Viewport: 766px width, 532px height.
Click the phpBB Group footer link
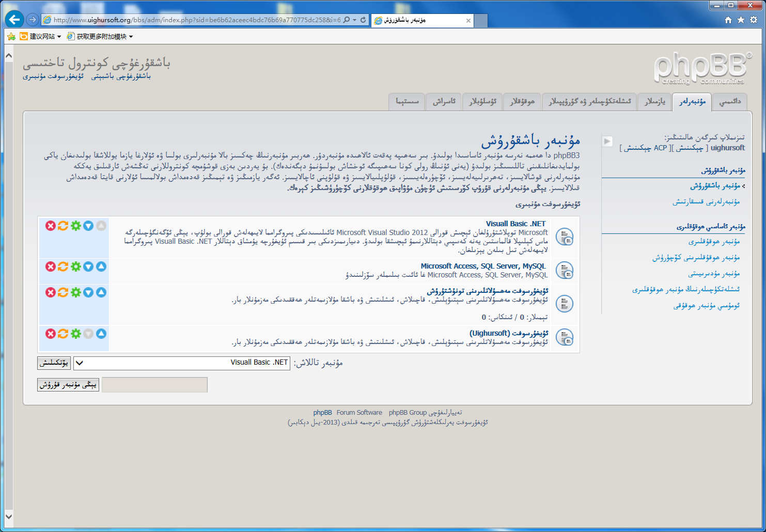[x=408, y=413]
